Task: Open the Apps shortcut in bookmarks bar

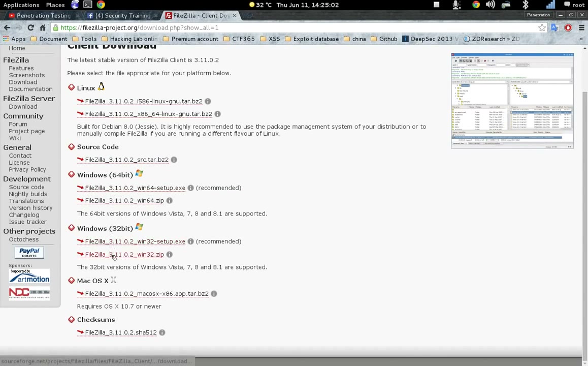Action: point(14,39)
